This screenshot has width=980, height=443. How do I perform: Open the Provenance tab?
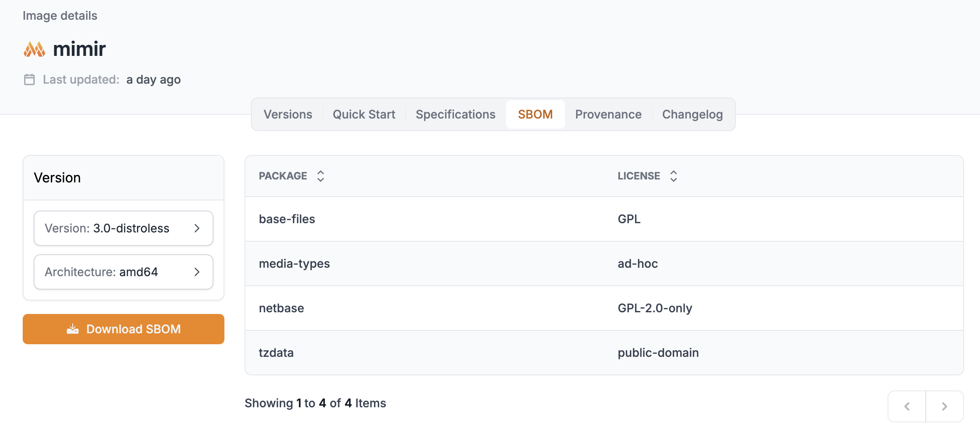608,114
